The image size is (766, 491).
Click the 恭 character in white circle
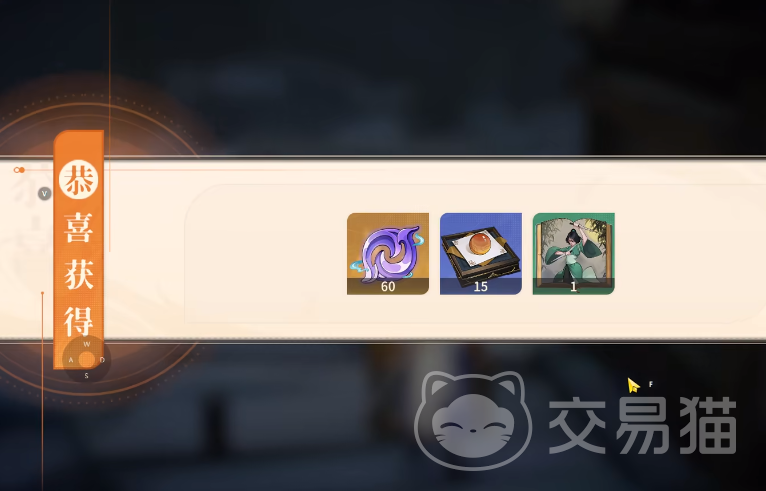click(x=79, y=179)
